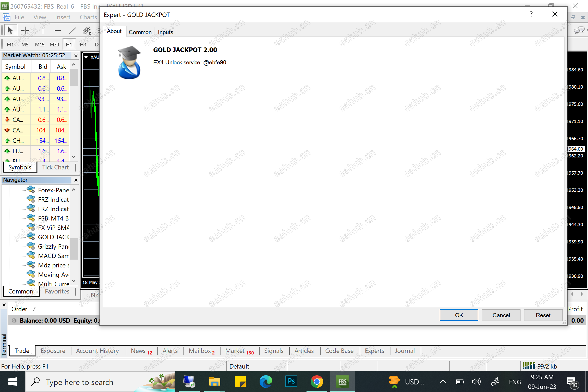Open the Mailbox tab in Terminal
Viewport: 588px width, 392px height.
point(202,351)
